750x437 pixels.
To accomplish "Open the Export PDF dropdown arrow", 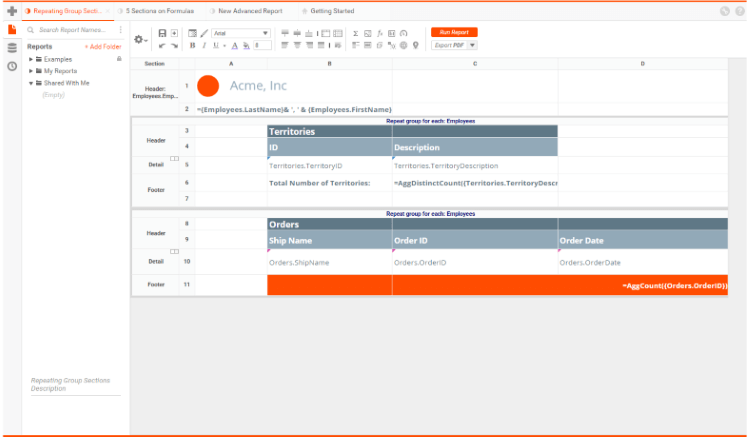I will [472, 45].
